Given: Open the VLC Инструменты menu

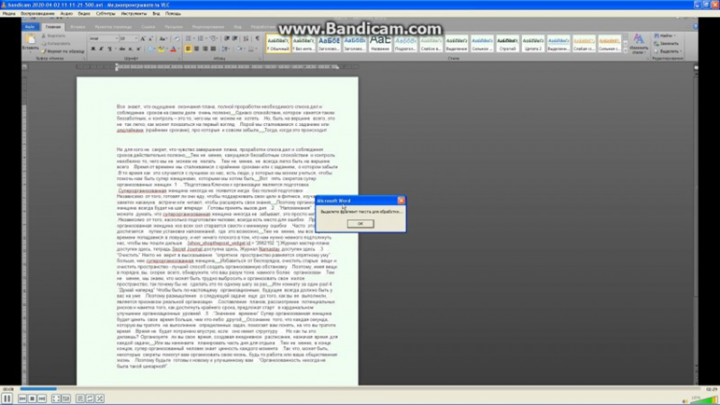Looking at the screenshot, I should (134, 14).
